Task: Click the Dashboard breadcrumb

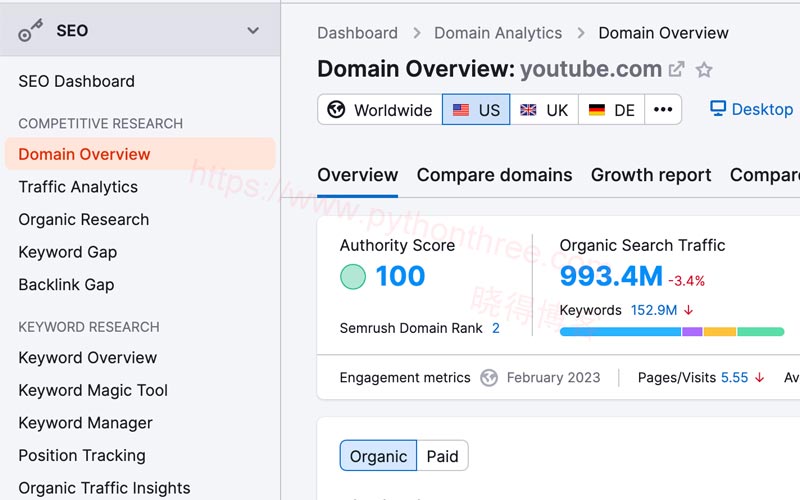Action: click(x=357, y=33)
